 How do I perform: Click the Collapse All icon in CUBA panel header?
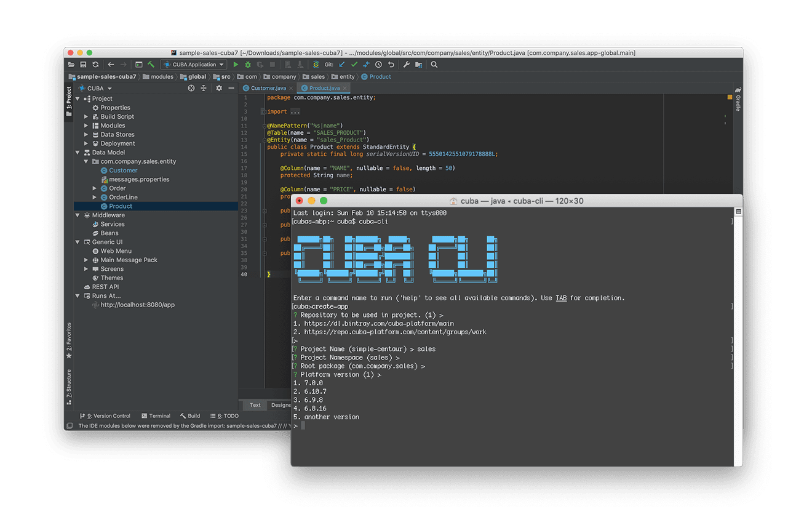[x=204, y=88]
